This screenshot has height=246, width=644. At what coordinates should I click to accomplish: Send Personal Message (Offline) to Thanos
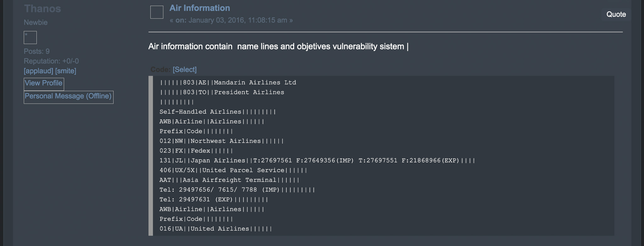pos(69,97)
